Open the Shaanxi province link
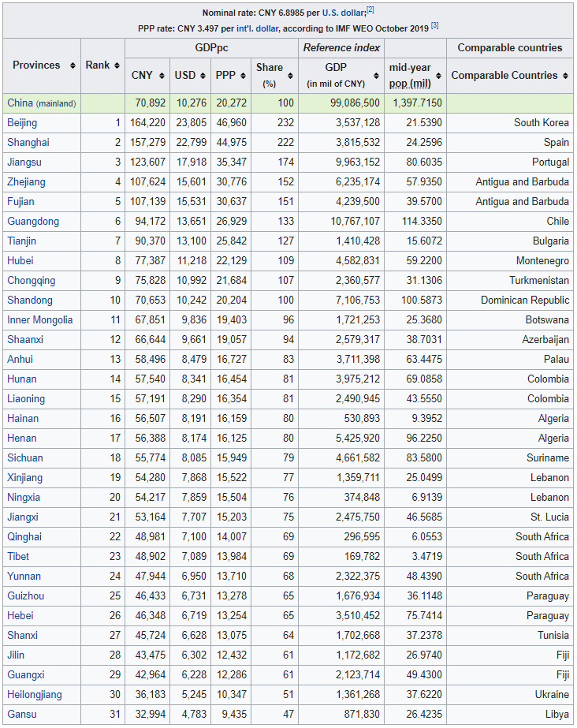The image size is (577, 728). point(25,340)
